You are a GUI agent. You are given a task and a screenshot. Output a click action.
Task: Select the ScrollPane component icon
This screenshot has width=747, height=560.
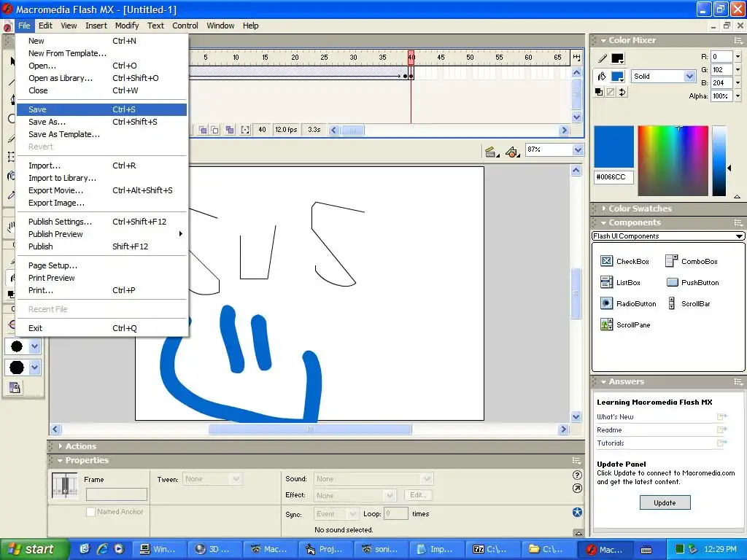(x=606, y=324)
